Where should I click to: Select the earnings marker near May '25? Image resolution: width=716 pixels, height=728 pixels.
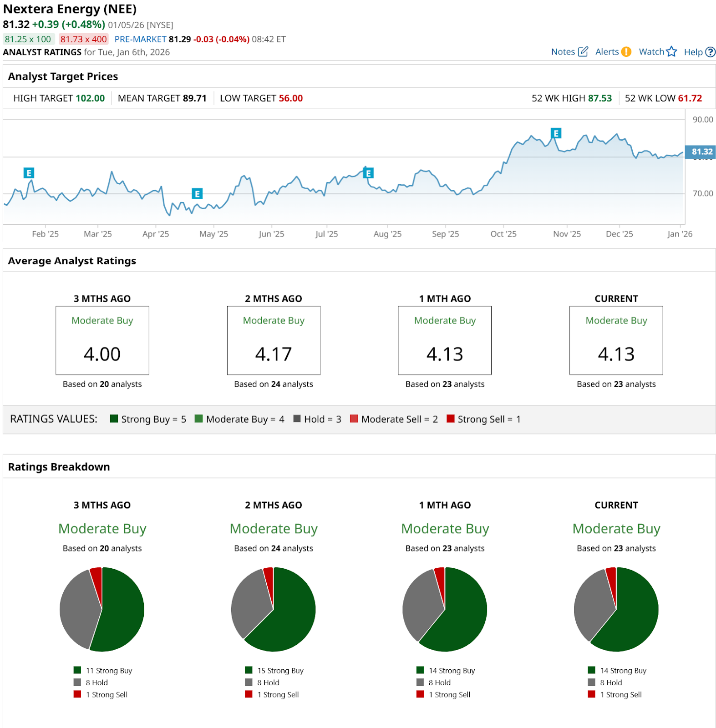pyautogui.click(x=197, y=194)
